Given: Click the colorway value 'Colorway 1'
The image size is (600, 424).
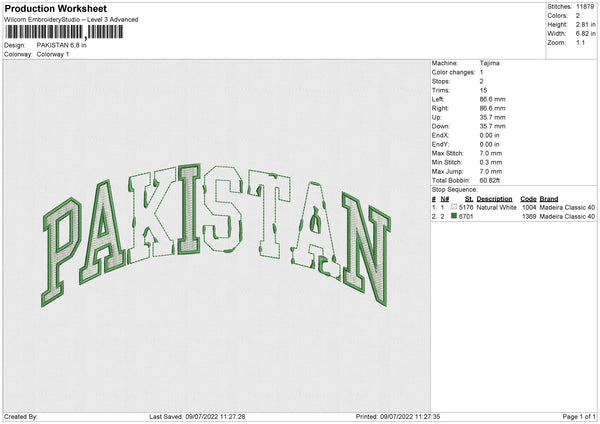Looking at the screenshot, I should point(53,54).
